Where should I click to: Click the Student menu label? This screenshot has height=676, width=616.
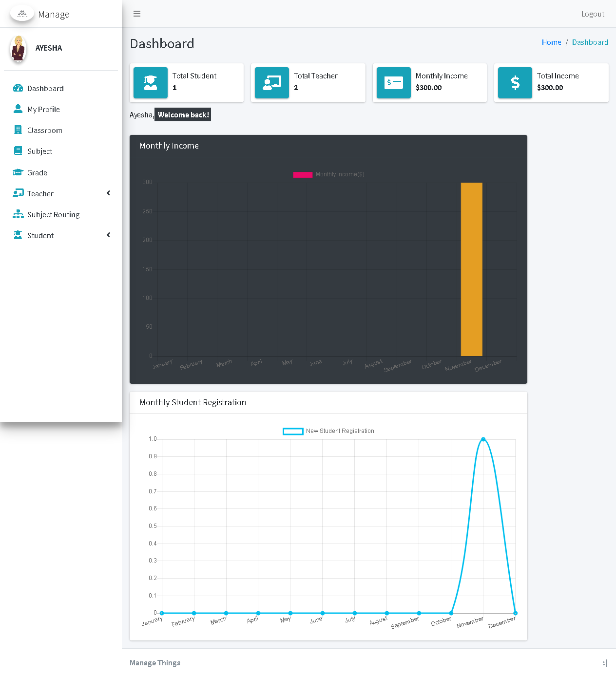pos(40,235)
